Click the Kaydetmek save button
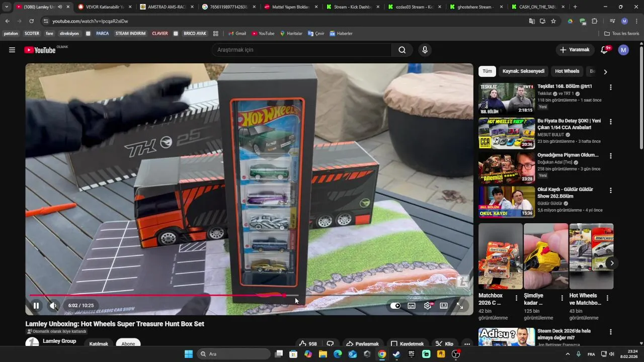This screenshot has width=644, height=362. point(408,344)
